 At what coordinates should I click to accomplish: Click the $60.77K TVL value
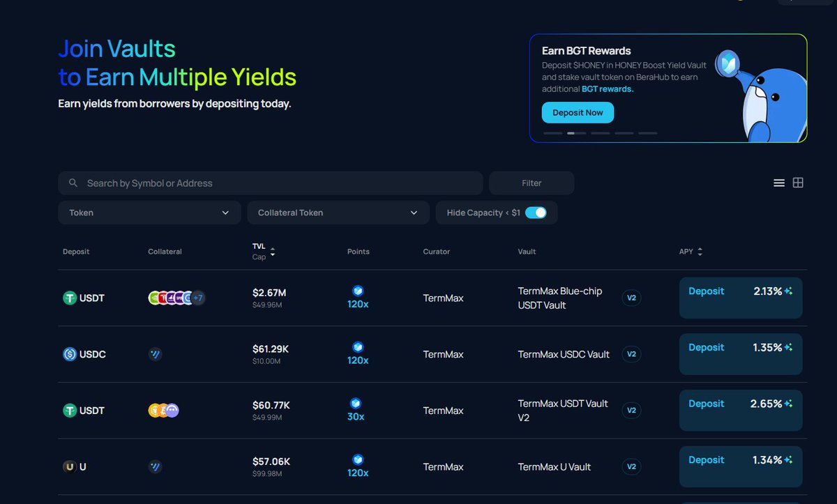tap(271, 405)
